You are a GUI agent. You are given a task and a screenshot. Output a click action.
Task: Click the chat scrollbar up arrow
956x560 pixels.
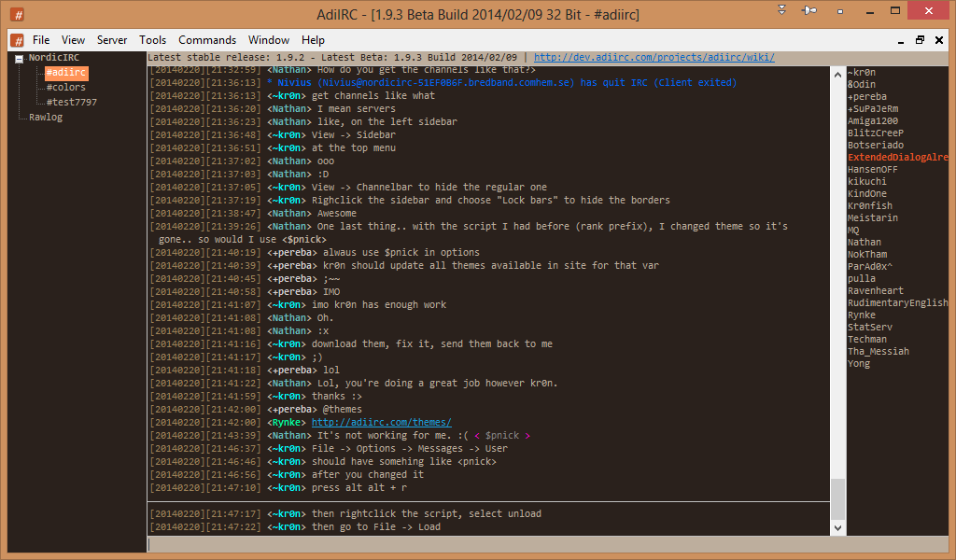pyautogui.click(x=837, y=75)
